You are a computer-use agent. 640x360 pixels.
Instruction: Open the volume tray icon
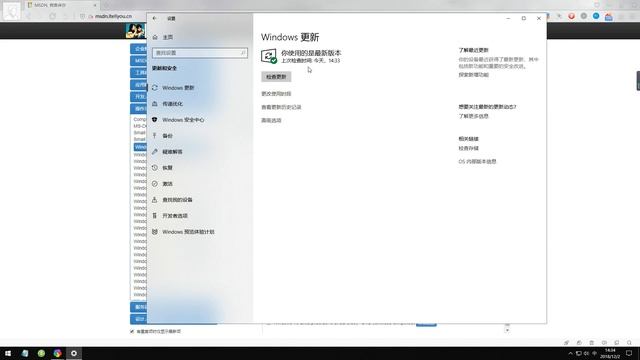click(587, 353)
